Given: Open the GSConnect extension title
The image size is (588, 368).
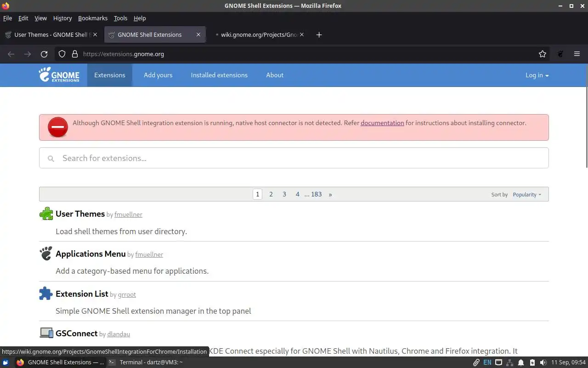Looking at the screenshot, I should click(76, 333).
